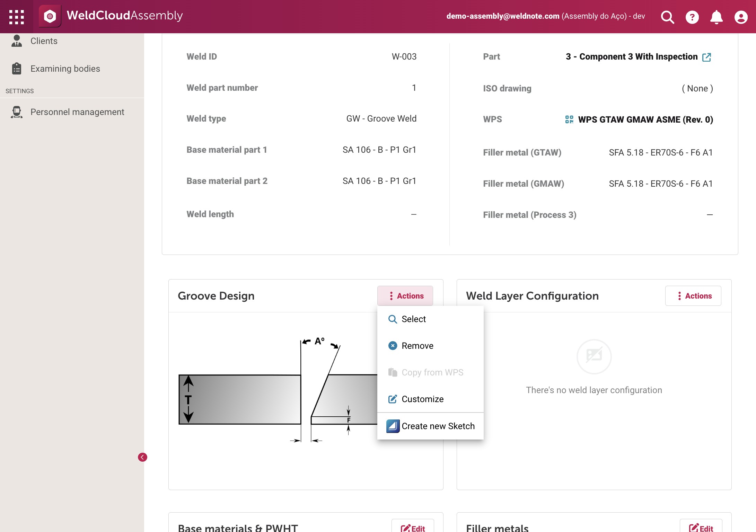
Task: Click the Select magnifier icon in menu
Action: (x=393, y=319)
